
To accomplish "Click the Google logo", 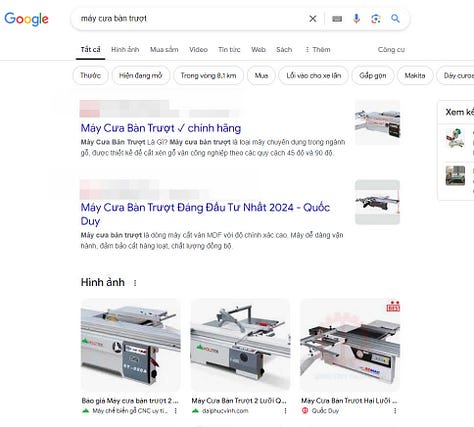I will coord(26,19).
